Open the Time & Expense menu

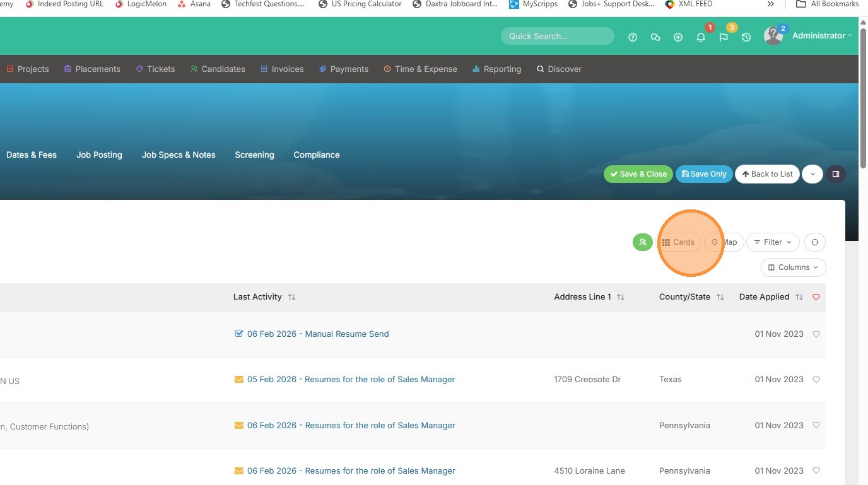click(x=420, y=69)
